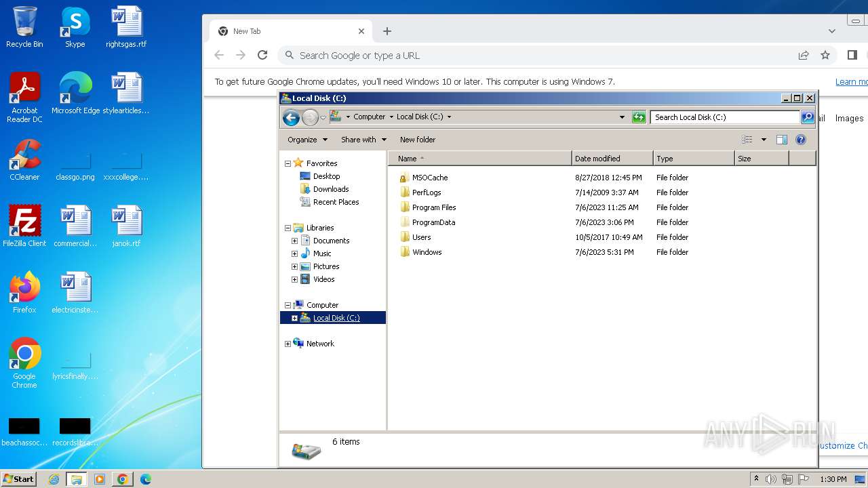Click the Explorer Forward navigation button
This screenshot has height=488, width=868.
(x=310, y=117)
